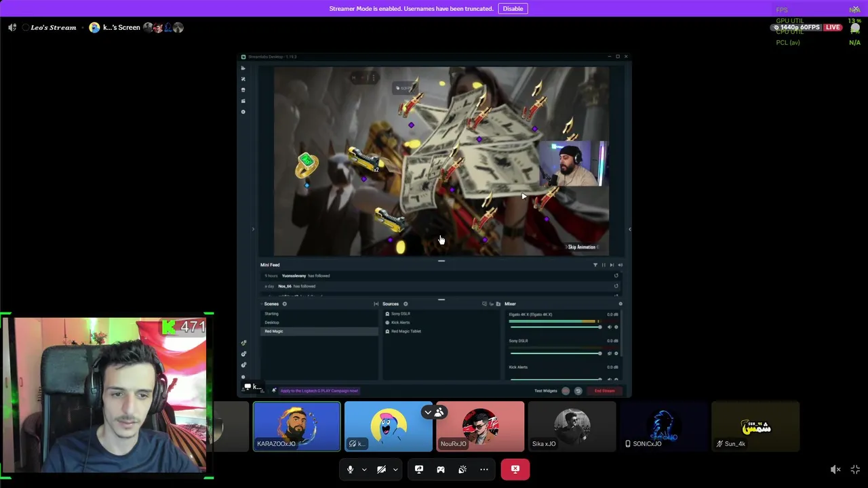Click the speaker icon beside Leo's Stream
Screen dimensions: 868x488
pyautogui.click(x=12, y=28)
